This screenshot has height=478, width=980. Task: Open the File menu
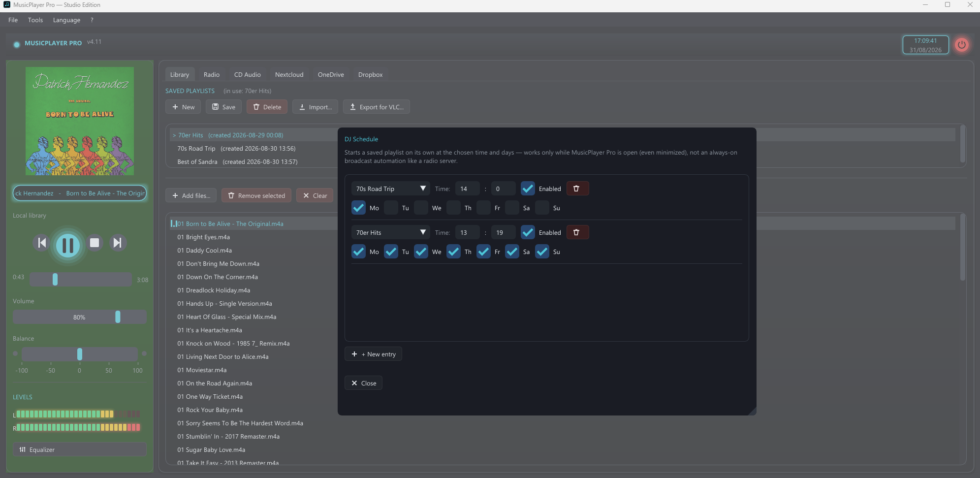click(x=13, y=20)
